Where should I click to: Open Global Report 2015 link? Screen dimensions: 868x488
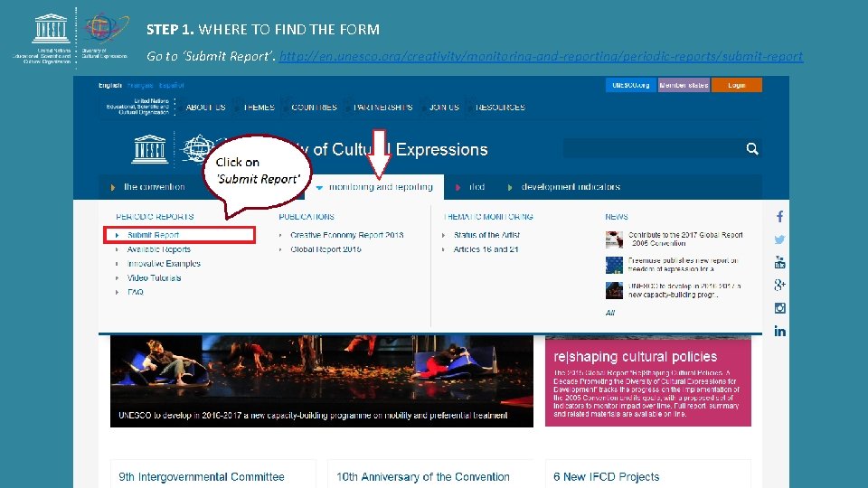pyautogui.click(x=325, y=249)
